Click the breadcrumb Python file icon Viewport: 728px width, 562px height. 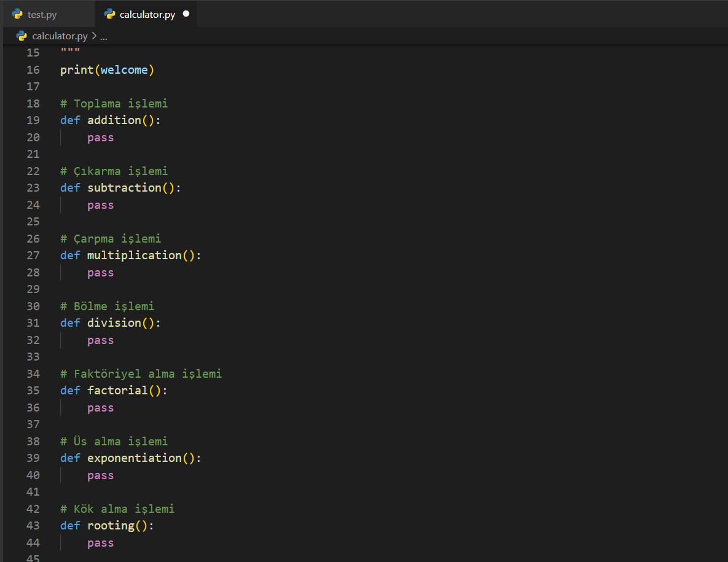(22, 36)
